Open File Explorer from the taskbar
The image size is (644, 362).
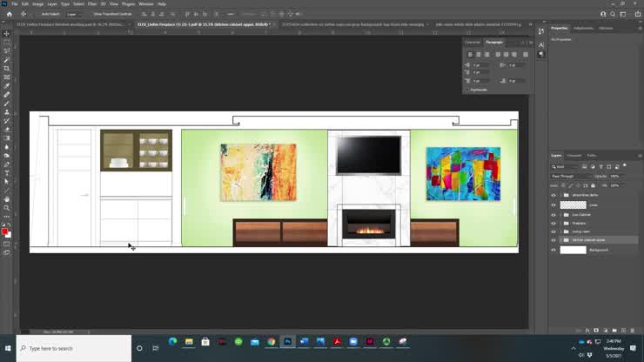(x=189, y=342)
